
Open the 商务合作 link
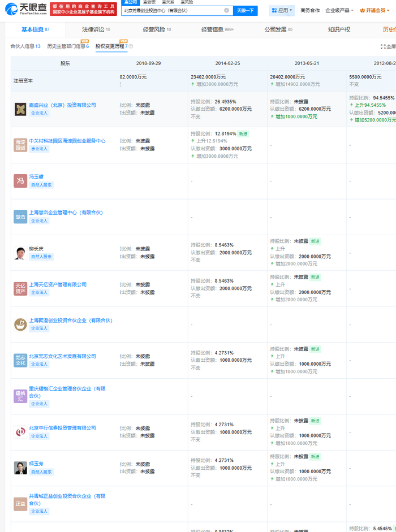coord(310,11)
